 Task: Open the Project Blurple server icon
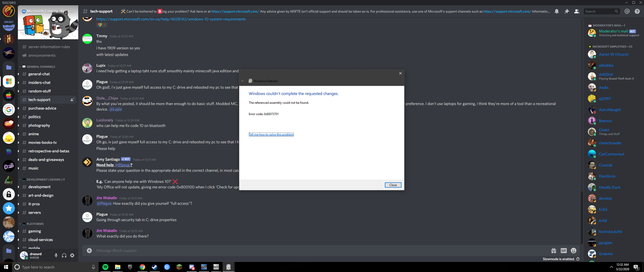pos(9,25)
